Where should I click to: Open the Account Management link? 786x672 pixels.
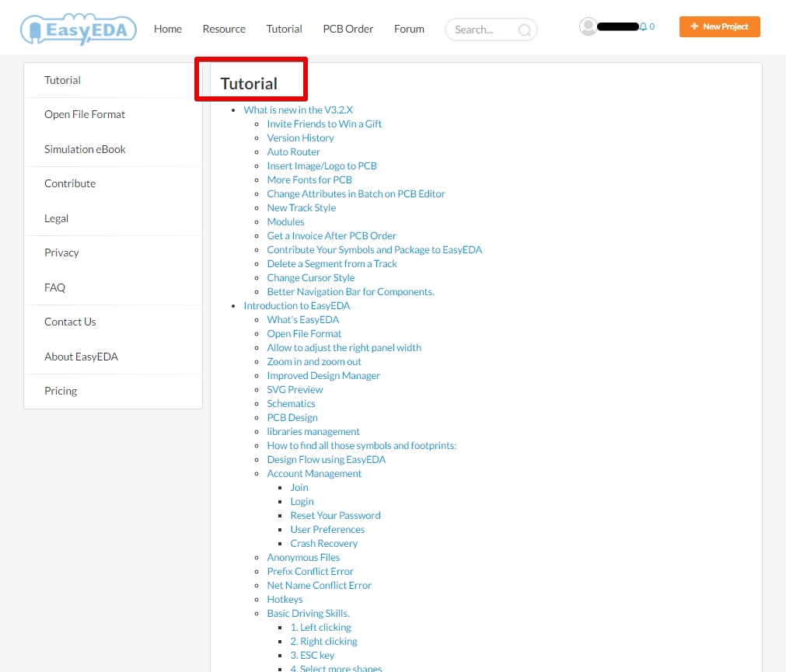[314, 474]
